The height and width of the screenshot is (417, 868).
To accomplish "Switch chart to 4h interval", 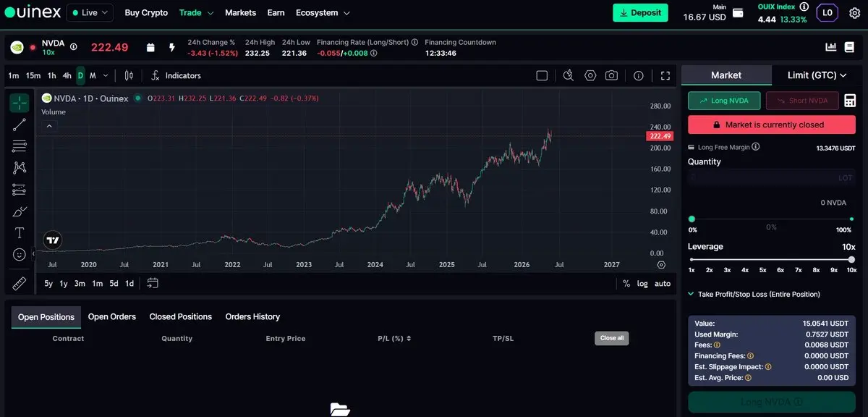I will [67, 75].
